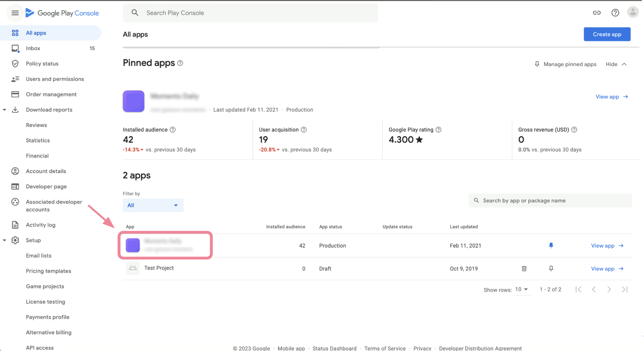
Task: Click the Order management card icon
Action: [15, 94]
